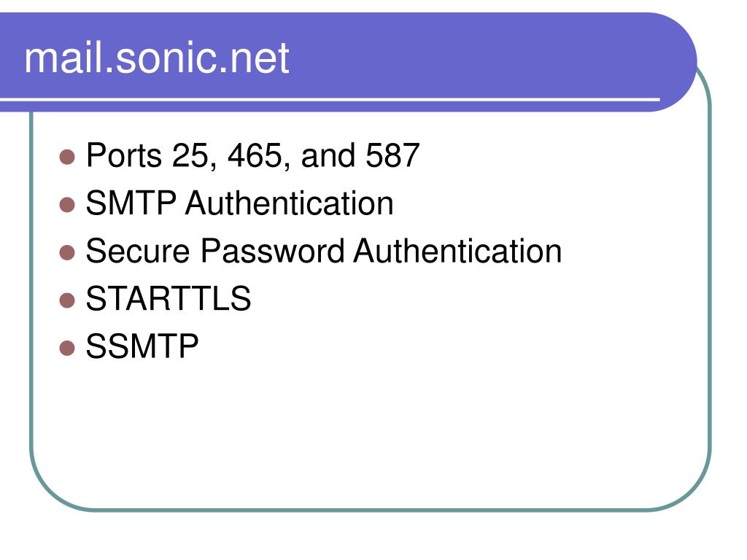Click bullet dot beside Ports line
This screenshot has width=747, height=560.
67,157
